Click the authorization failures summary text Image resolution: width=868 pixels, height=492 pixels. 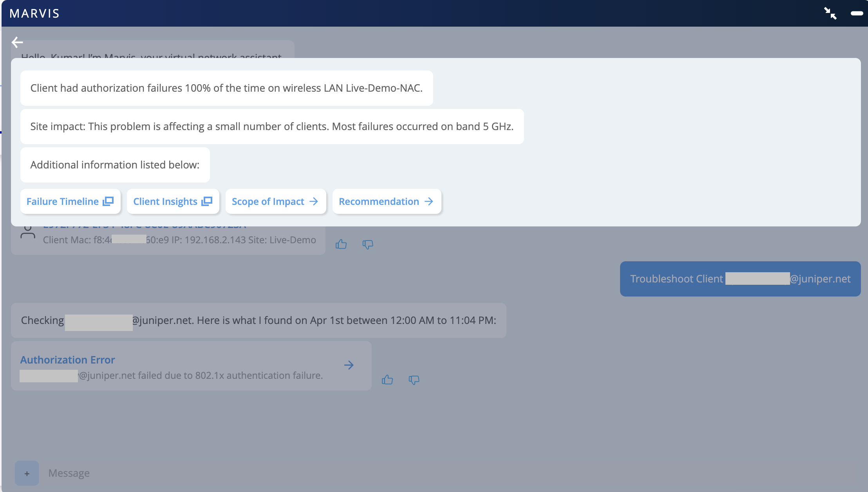point(226,88)
